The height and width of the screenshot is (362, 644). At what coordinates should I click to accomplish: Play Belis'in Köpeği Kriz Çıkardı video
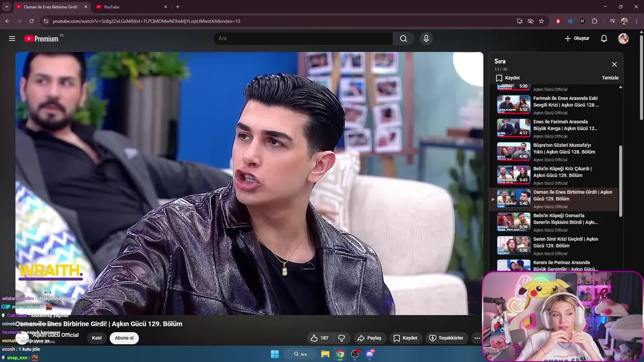click(x=553, y=175)
